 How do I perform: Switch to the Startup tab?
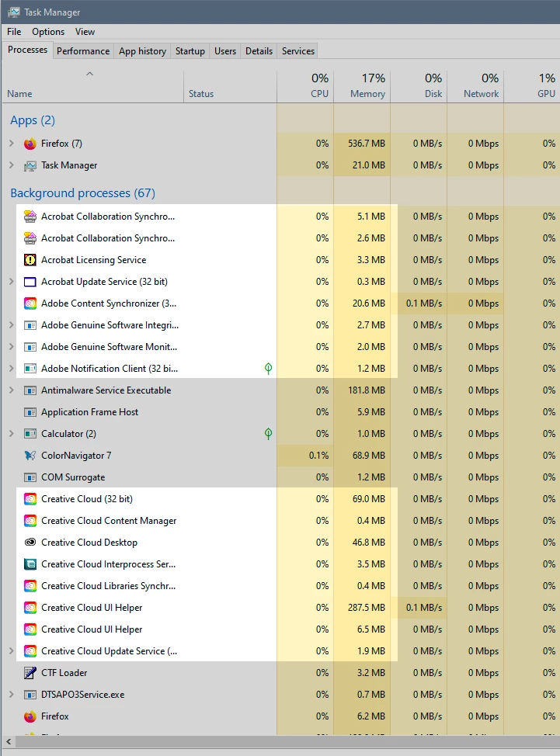click(x=190, y=51)
